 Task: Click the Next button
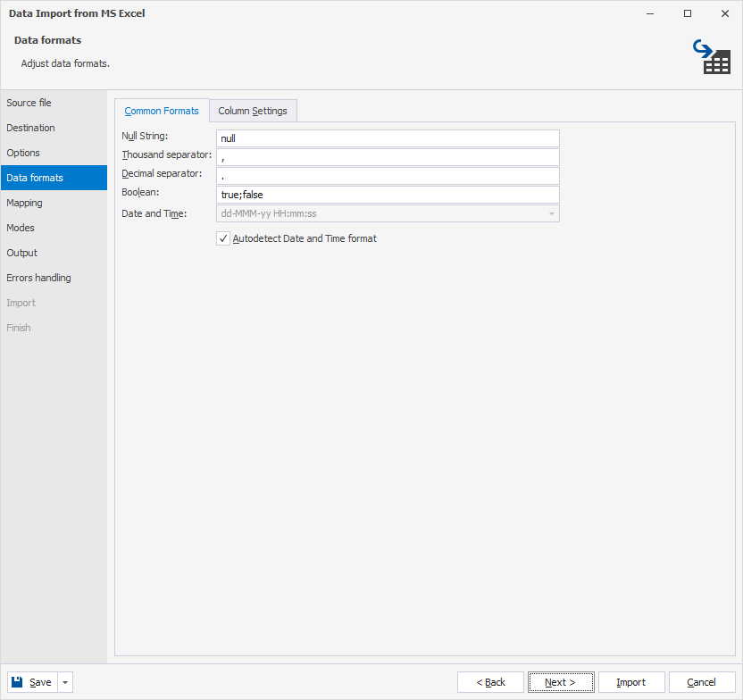click(561, 682)
